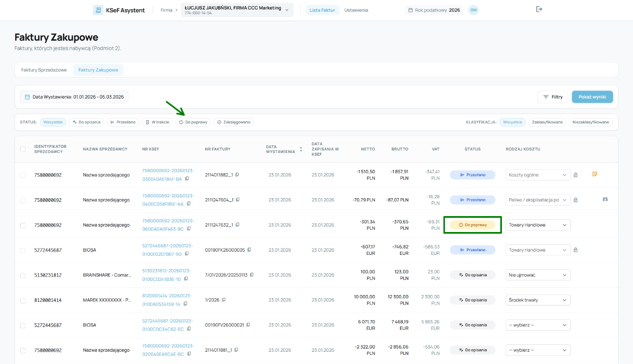This screenshot has width=633, height=364.
Task: Copy invoice number 2111247604_1
Action: 238,200
